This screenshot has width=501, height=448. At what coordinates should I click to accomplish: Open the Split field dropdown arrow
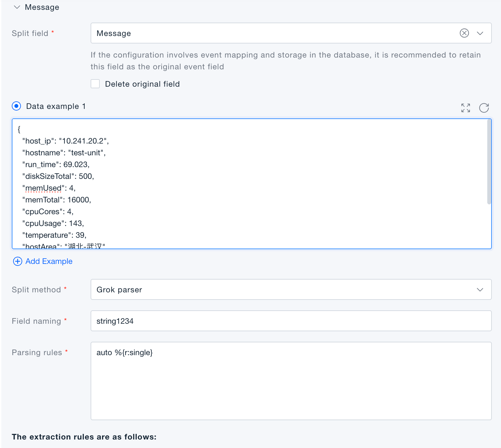point(480,33)
